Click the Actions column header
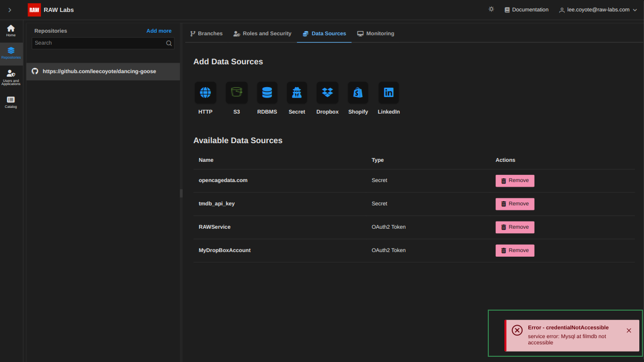This screenshot has height=362, width=644. click(505, 160)
